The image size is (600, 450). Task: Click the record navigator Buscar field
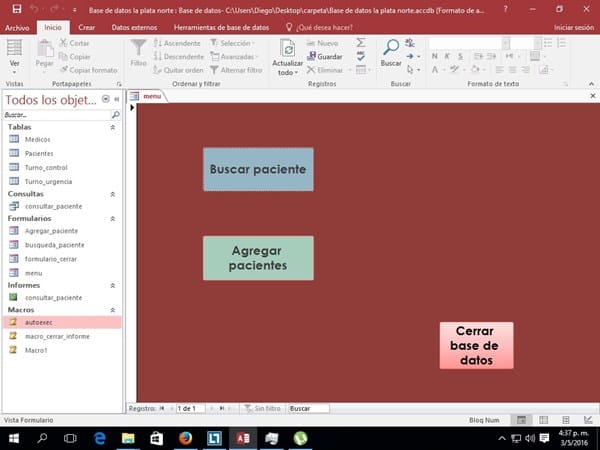coord(308,409)
